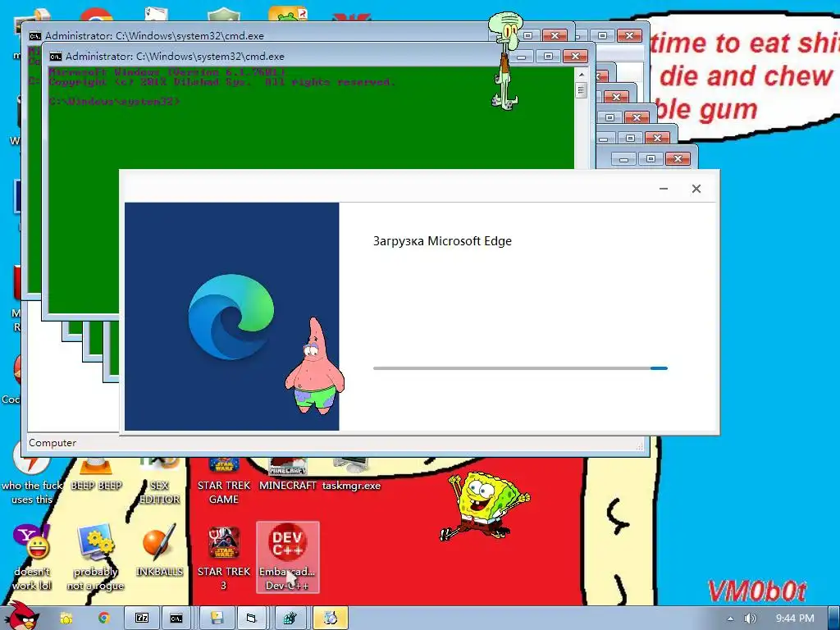
Task: Open Google Chrome from the taskbar
Action: pos(103,618)
